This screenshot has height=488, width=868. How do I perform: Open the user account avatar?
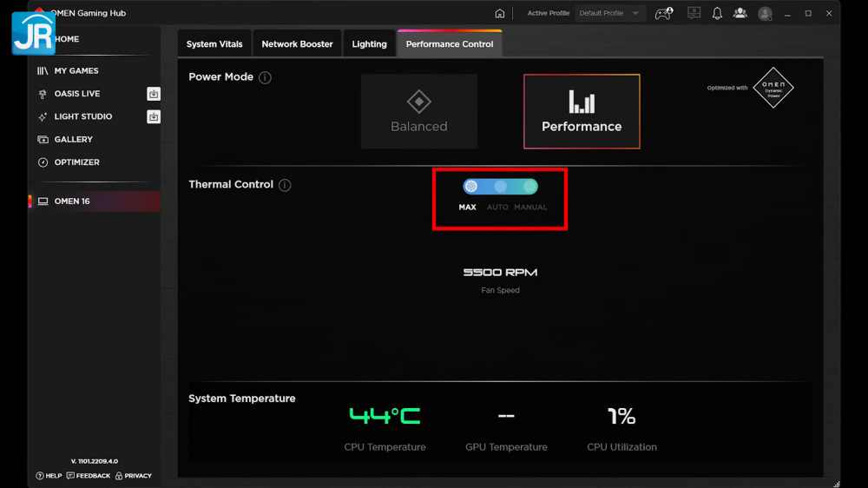coord(765,13)
